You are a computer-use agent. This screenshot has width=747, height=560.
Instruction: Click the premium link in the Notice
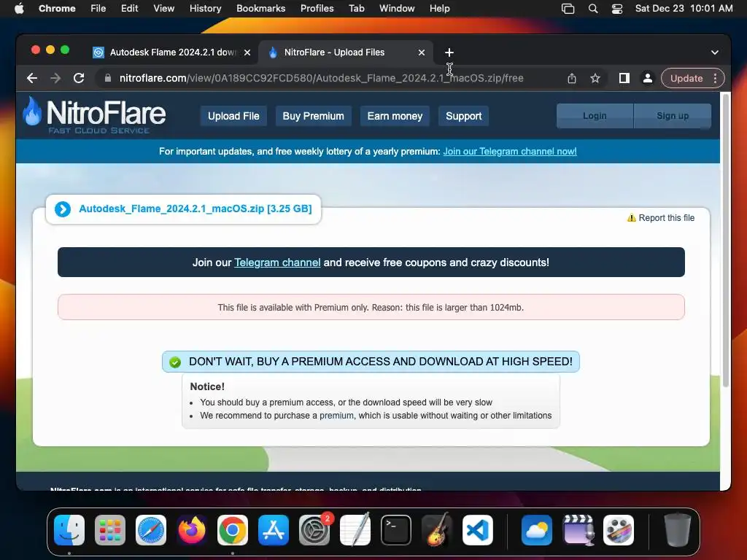tap(336, 415)
